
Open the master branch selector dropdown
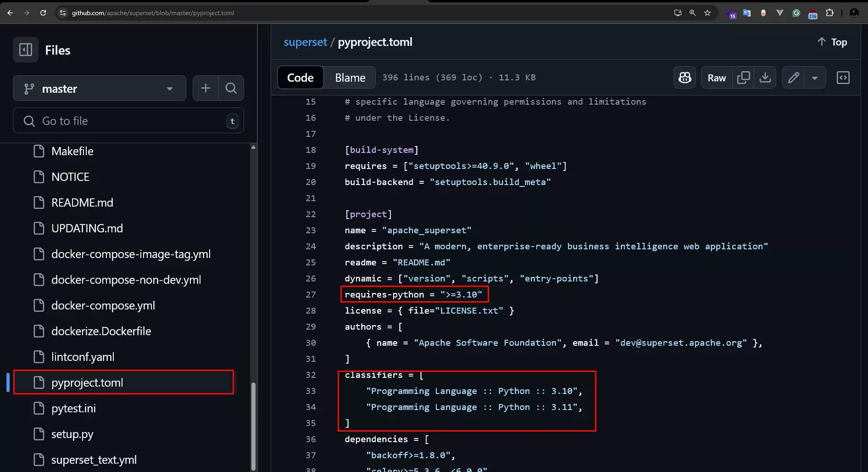(x=100, y=88)
